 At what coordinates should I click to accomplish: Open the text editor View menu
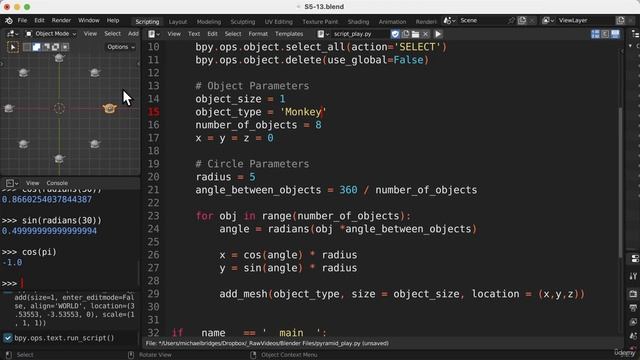click(x=174, y=34)
